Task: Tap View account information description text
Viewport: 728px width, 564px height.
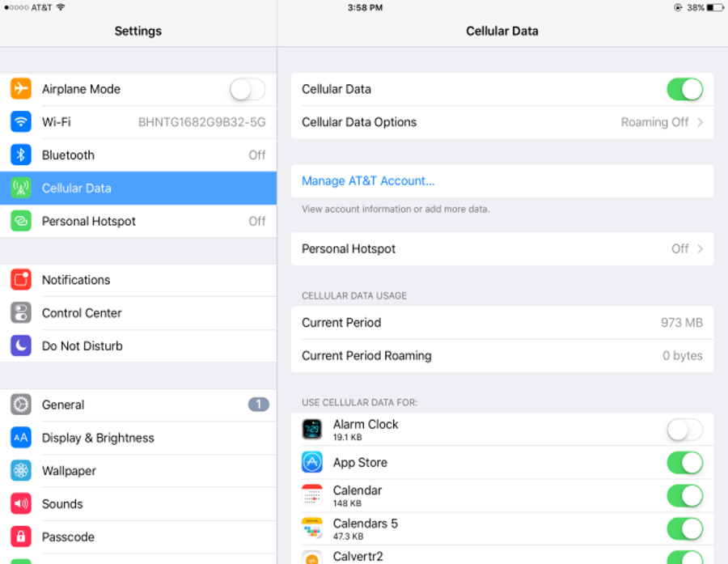Action: tap(396, 209)
